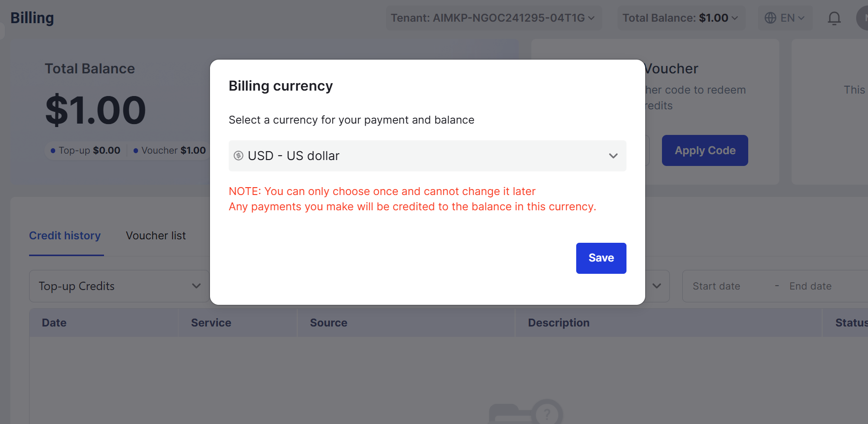The width and height of the screenshot is (868, 424).
Task: Switch to the Voucher list tab
Action: pyautogui.click(x=156, y=236)
